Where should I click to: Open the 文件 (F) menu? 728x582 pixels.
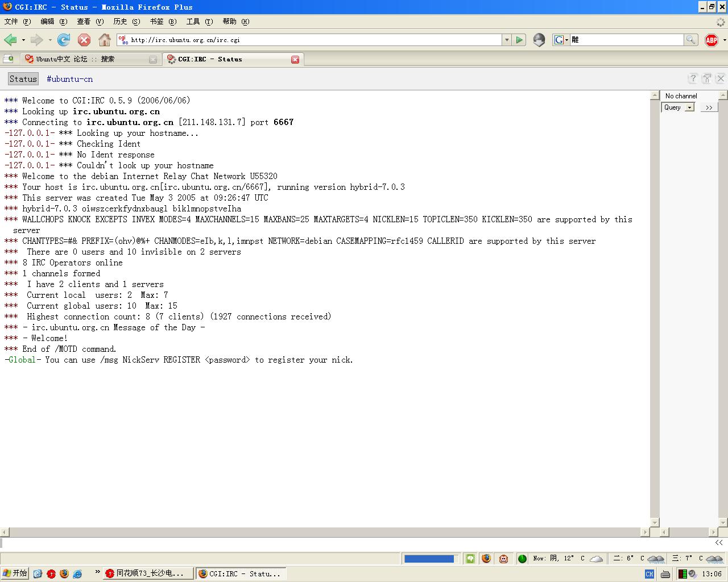tap(17, 22)
